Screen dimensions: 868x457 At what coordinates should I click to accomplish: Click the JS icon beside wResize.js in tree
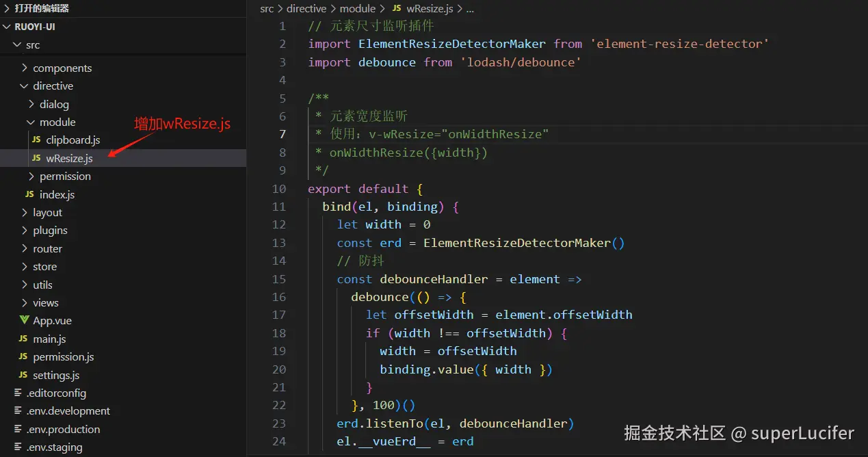point(36,158)
